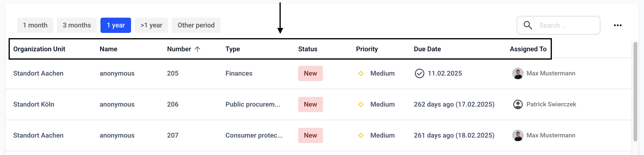644x155 pixels.
Task: Select the 1 month period filter
Action: tap(35, 25)
